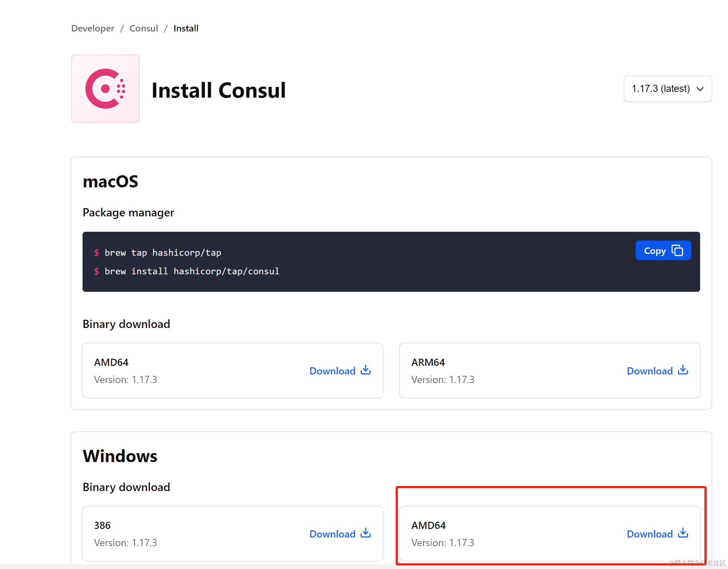
Task: Select the Install breadcrumb item
Action: [x=186, y=28]
